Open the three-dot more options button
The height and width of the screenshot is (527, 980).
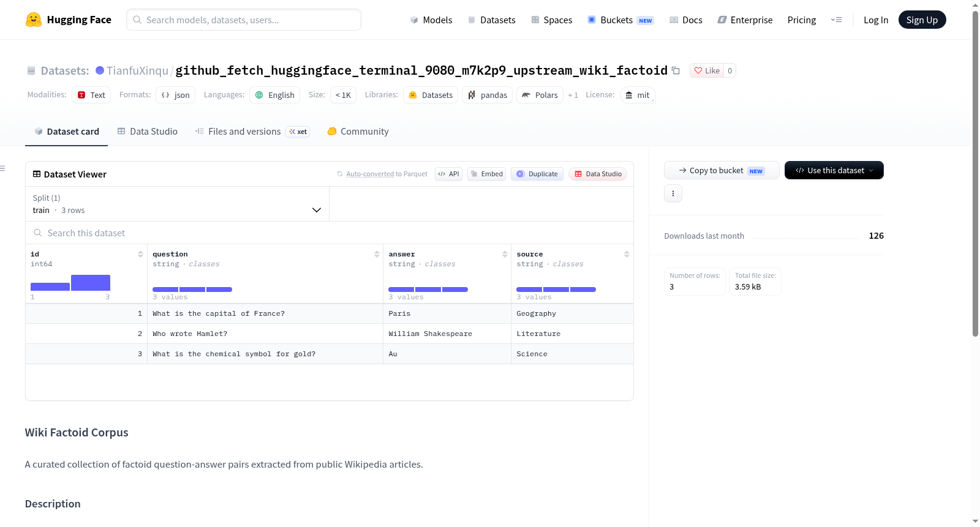[x=673, y=193]
